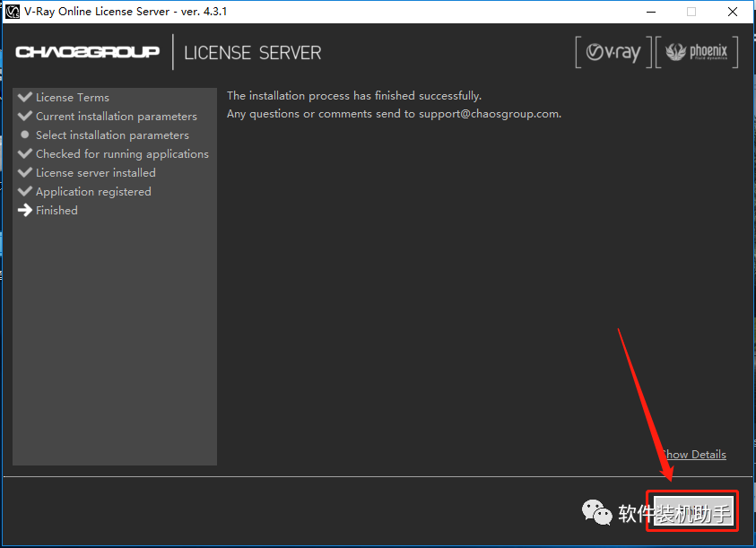Click the disabled maximize button
The height and width of the screenshot is (548, 756).
[x=691, y=12]
